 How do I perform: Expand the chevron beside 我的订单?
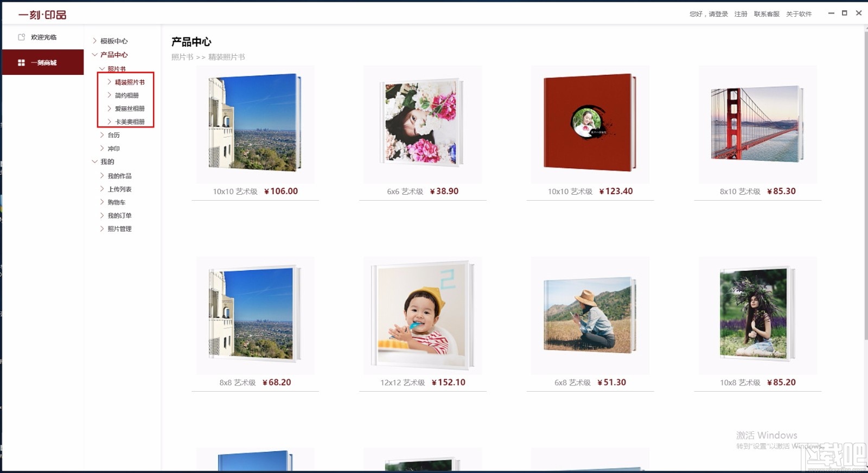coord(102,215)
